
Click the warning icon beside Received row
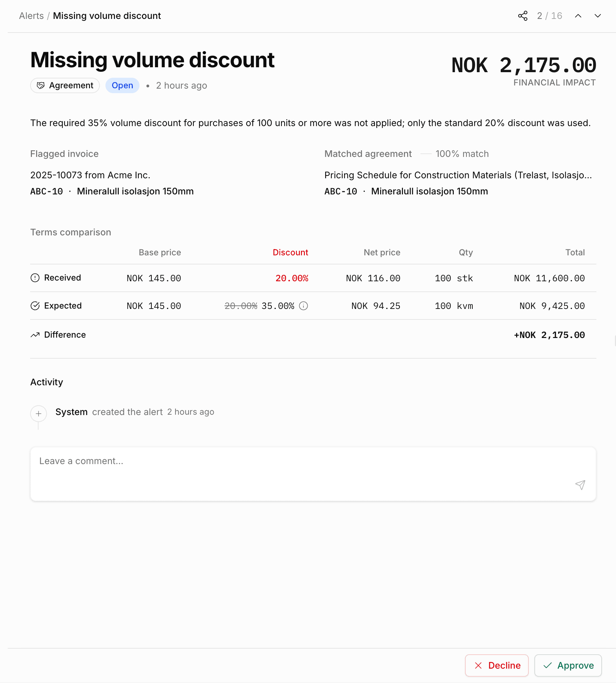click(x=35, y=278)
